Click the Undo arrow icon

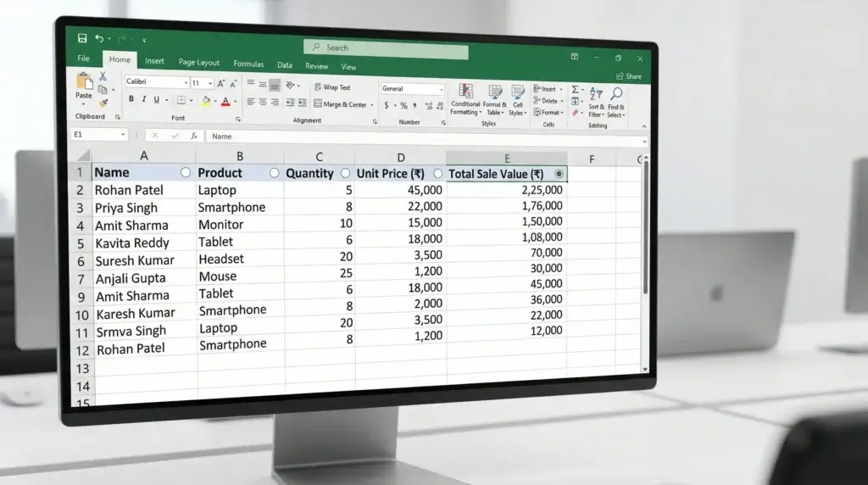click(99, 38)
